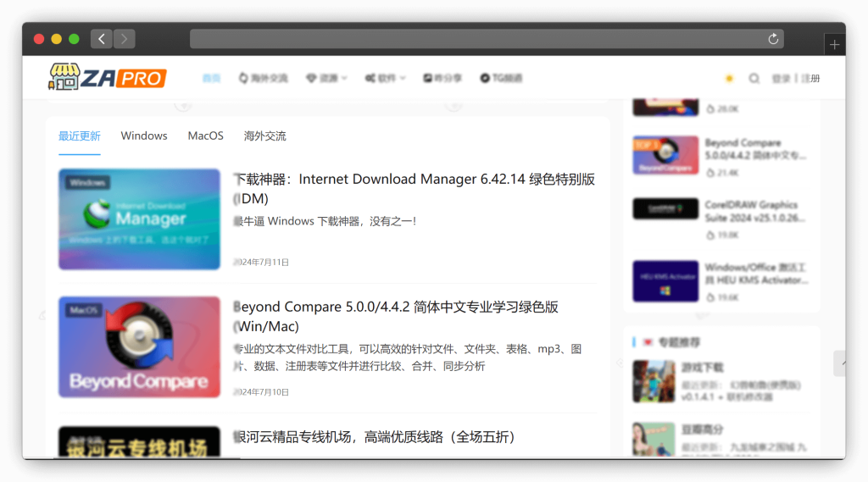
Task: Switch to the Windows tab
Action: (x=144, y=136)
